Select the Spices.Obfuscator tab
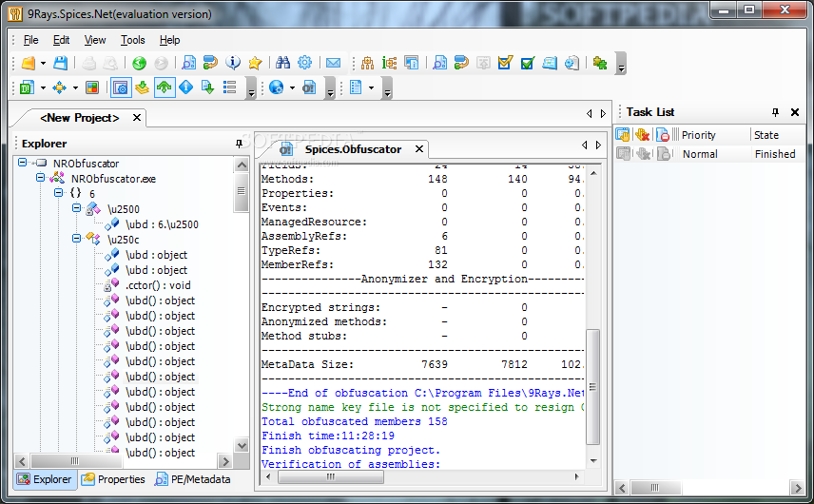The image size is (814, 504). (x=353, y=149)
